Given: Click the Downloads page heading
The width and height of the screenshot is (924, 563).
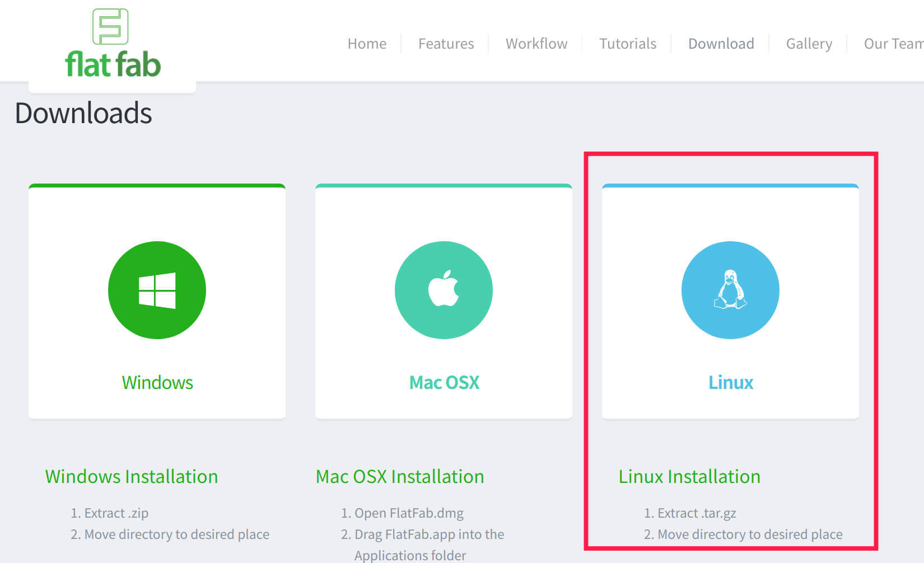Looking at the screenshot, I should click(83, 113).
